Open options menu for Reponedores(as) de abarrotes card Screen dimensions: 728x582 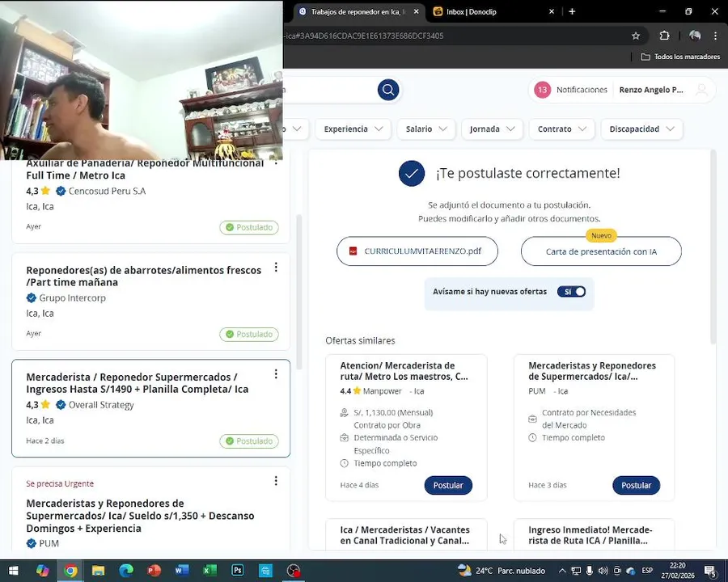tap(276, 267)
